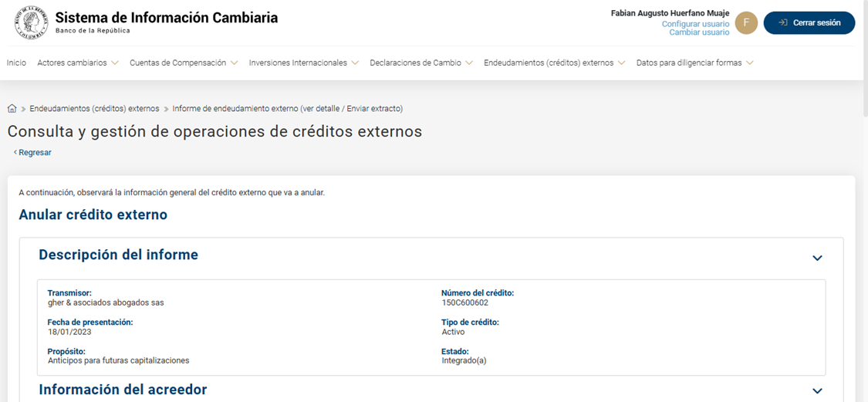Click Endeudamientos (créditos) externos breadcrumb link
The image size is (868, 402).
tap(94, 109)
